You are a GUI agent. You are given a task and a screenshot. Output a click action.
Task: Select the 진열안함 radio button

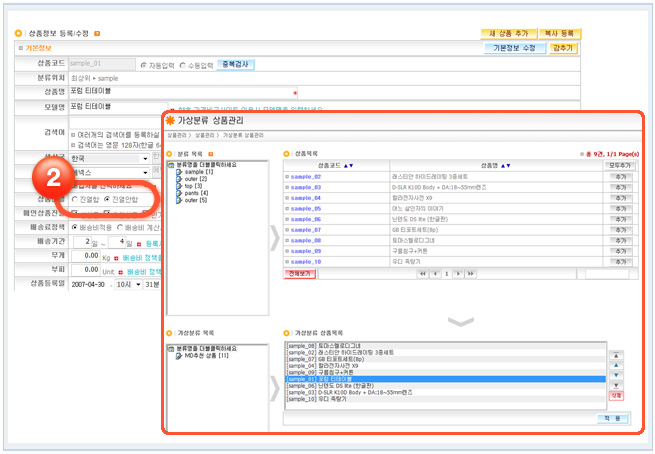point(107,201)
